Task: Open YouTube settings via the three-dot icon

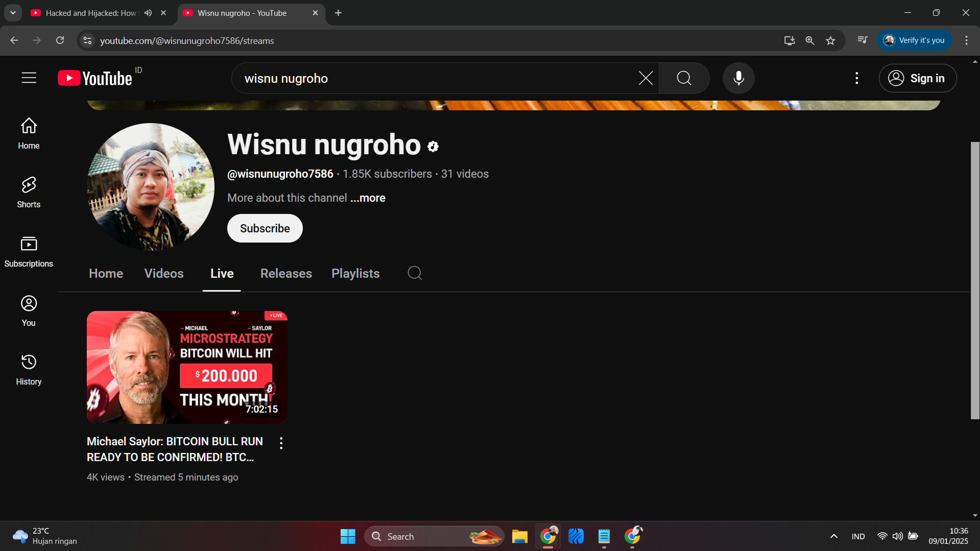Action: tap(856, 78)
